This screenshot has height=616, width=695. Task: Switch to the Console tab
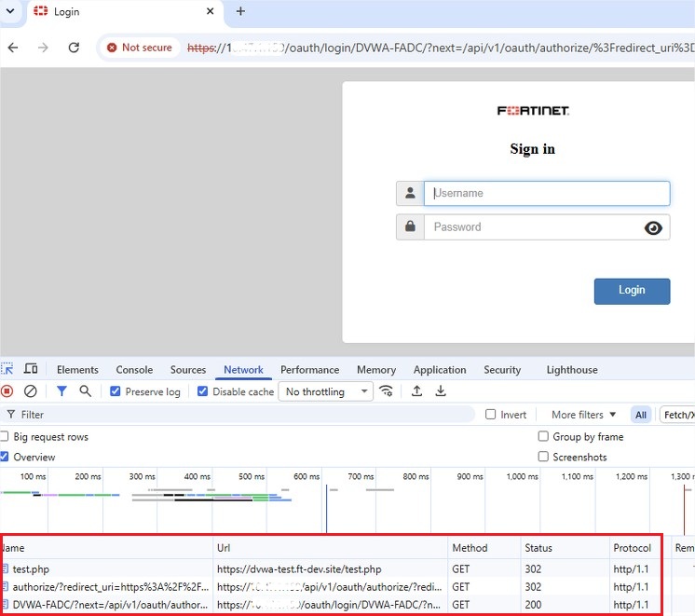click(x=134, y=370)
